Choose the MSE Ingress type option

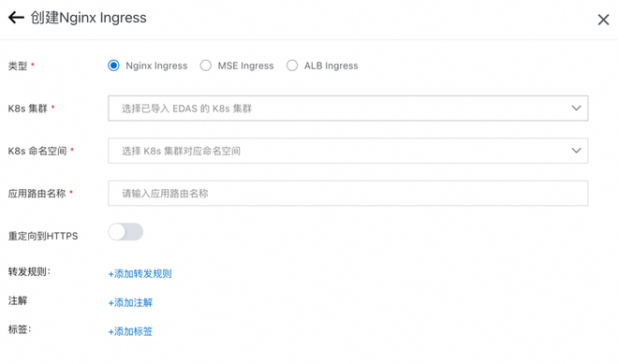[x=206, y=66]
